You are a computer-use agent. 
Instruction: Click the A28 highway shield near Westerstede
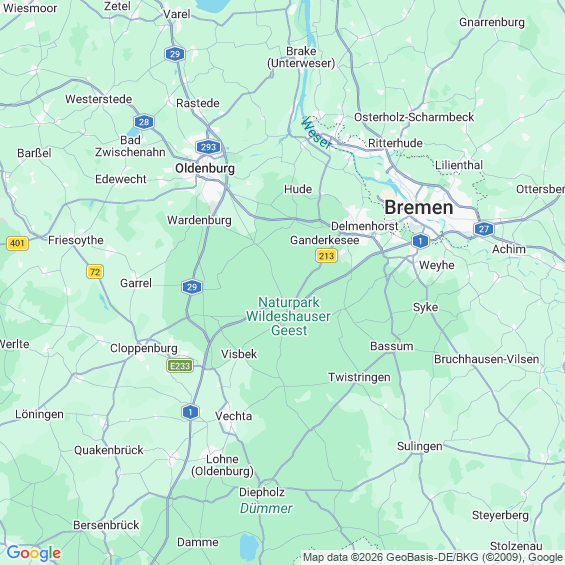(x=144, y=122)
